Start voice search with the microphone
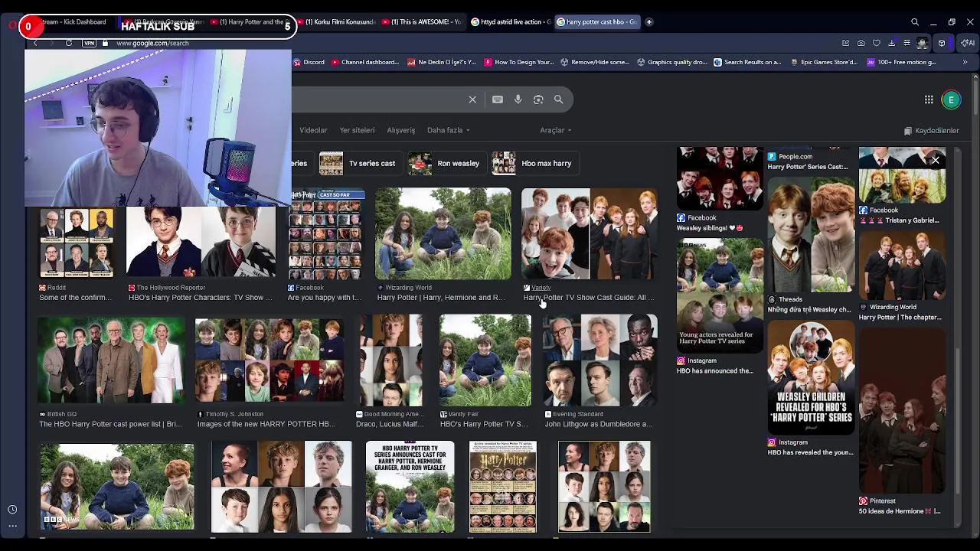This screenshot has width=980, height=551. tap(518, 99)
